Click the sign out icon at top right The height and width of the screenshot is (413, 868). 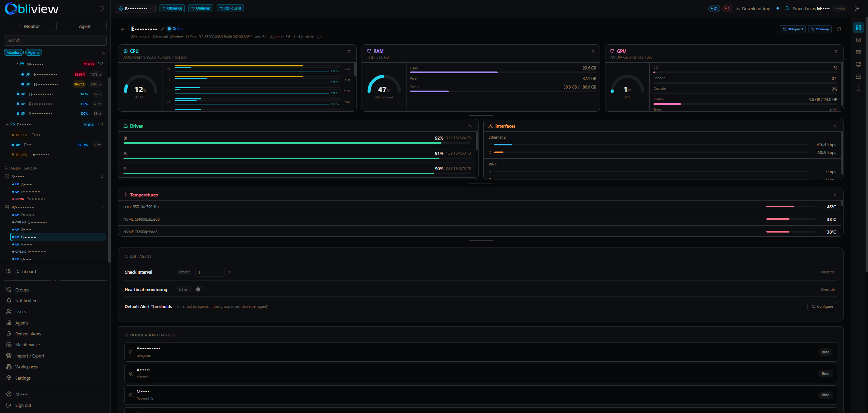(856, 8)
